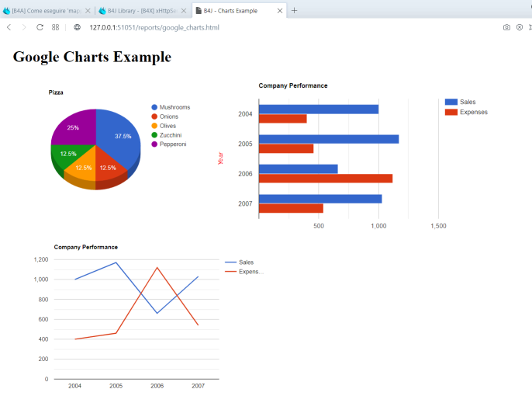Click the truncated Expens... line legend entry
This screenshot has width=532, height=396.
point(244,272)
